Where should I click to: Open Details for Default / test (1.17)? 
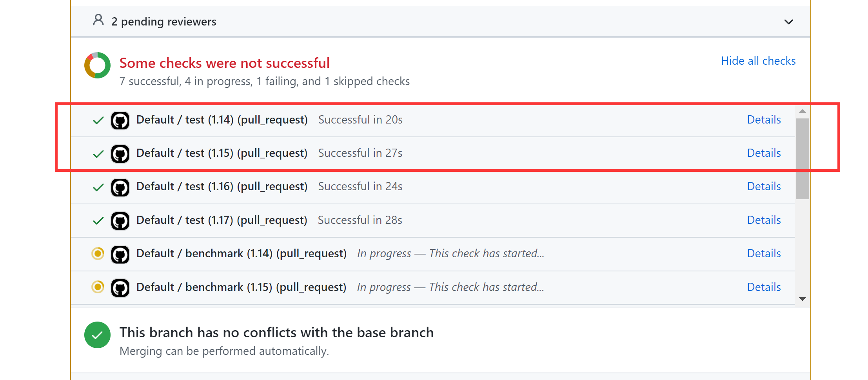[x=763, y=220]
